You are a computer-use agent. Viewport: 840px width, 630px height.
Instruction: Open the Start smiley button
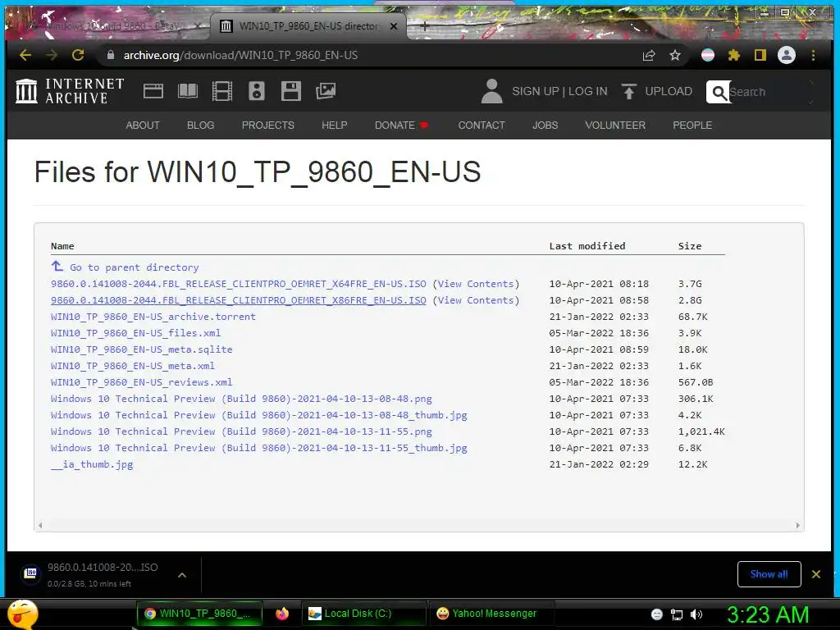pyautogui.click(x=22, y=614)
